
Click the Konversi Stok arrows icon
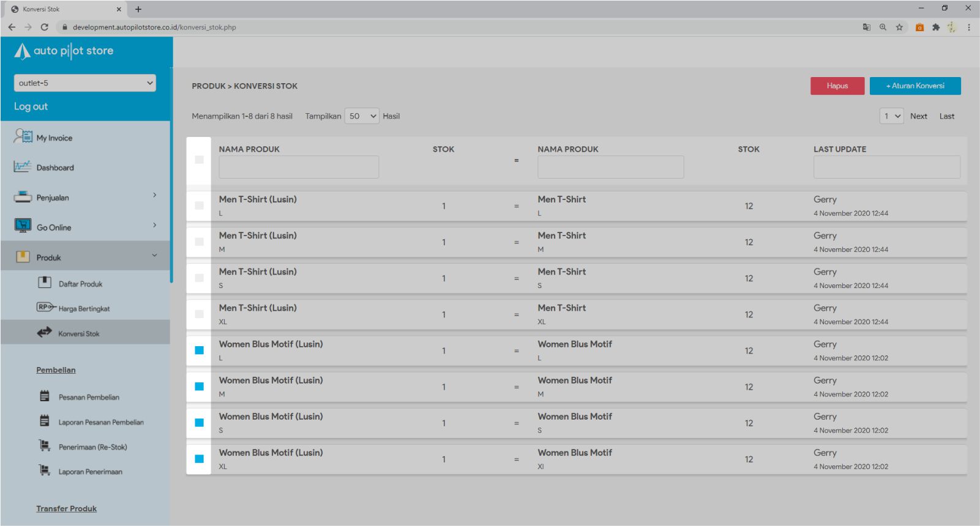click(x=45, y=333)
